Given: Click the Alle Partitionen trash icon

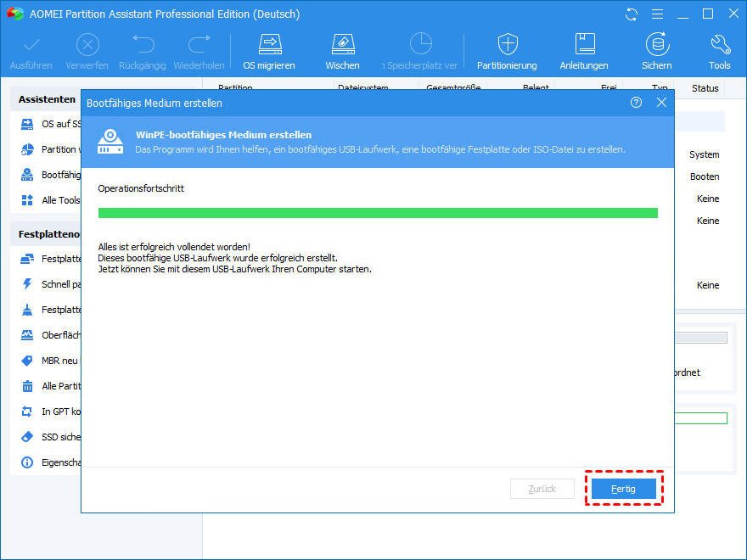Looking at the screenshot, I should click(x=27, y=386).
